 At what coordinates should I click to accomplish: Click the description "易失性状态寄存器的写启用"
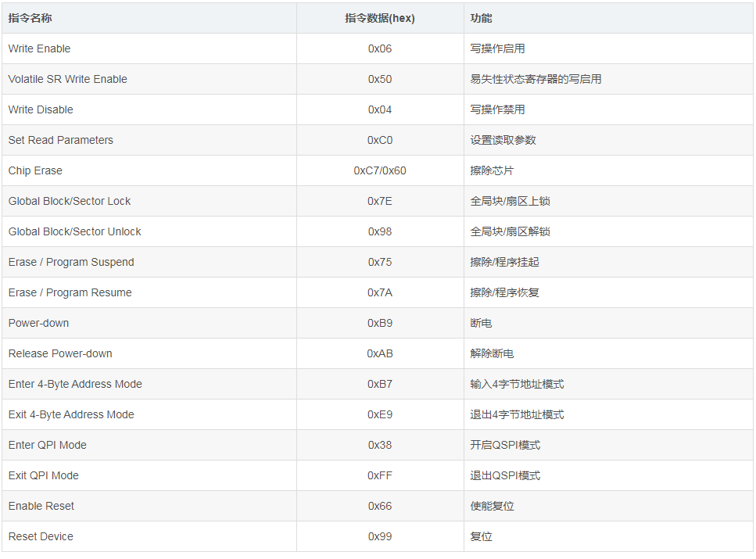(536, 79)
